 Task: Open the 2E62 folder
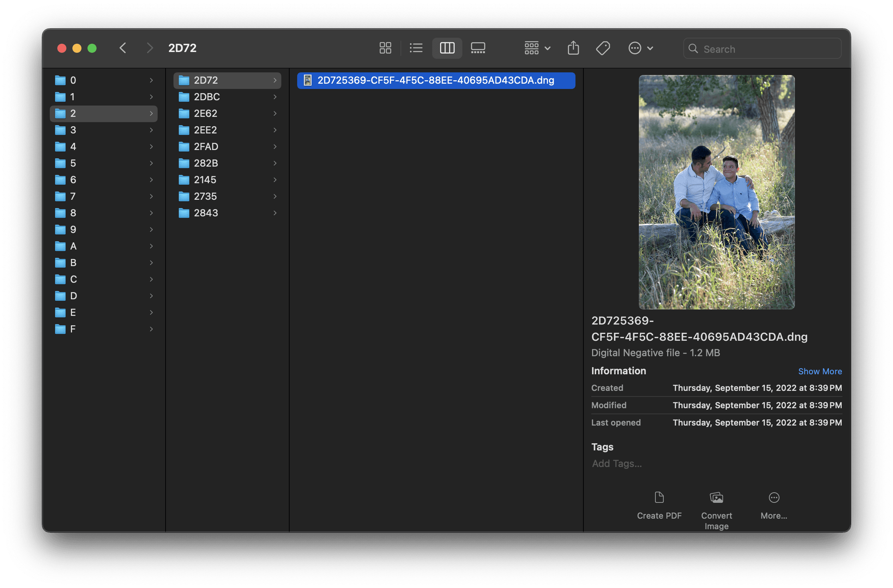[206, 113]
